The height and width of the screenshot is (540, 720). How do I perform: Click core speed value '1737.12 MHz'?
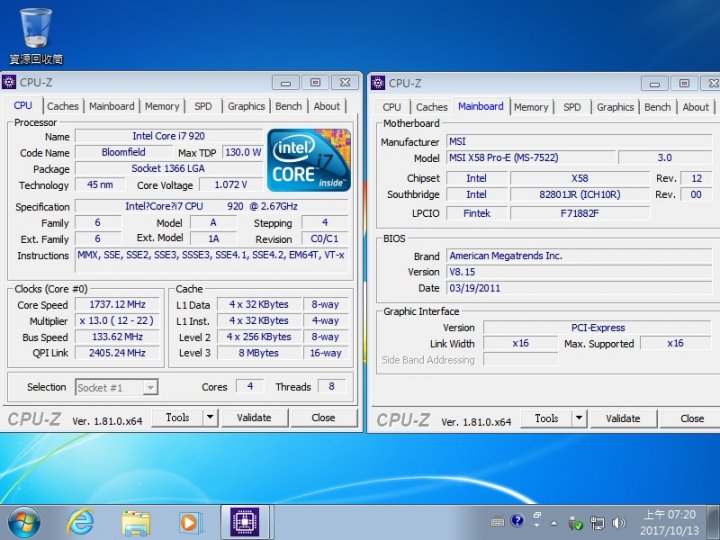click(117, 304)
